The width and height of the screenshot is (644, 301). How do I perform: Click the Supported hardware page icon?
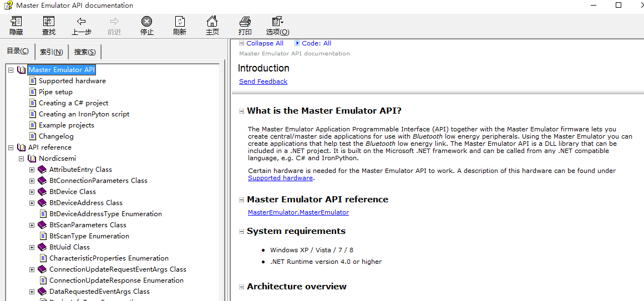click(33, 81)
